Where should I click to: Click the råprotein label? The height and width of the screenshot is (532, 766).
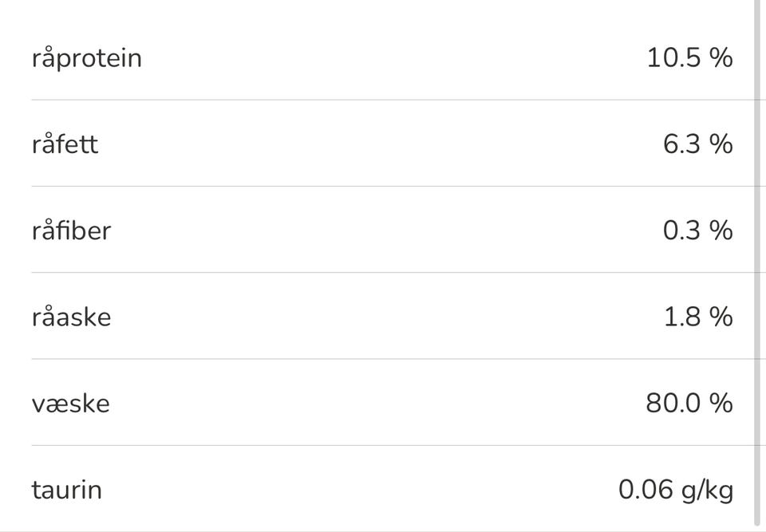86,58
